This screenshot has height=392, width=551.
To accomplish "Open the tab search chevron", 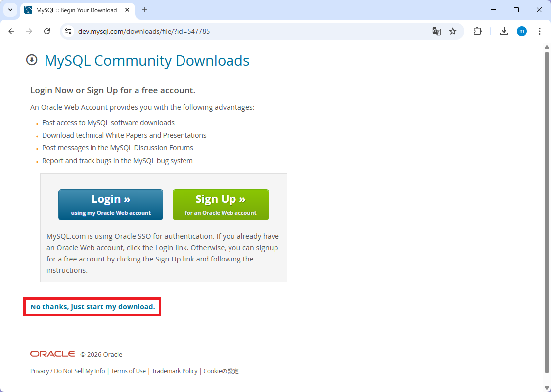I will [10, 10].
